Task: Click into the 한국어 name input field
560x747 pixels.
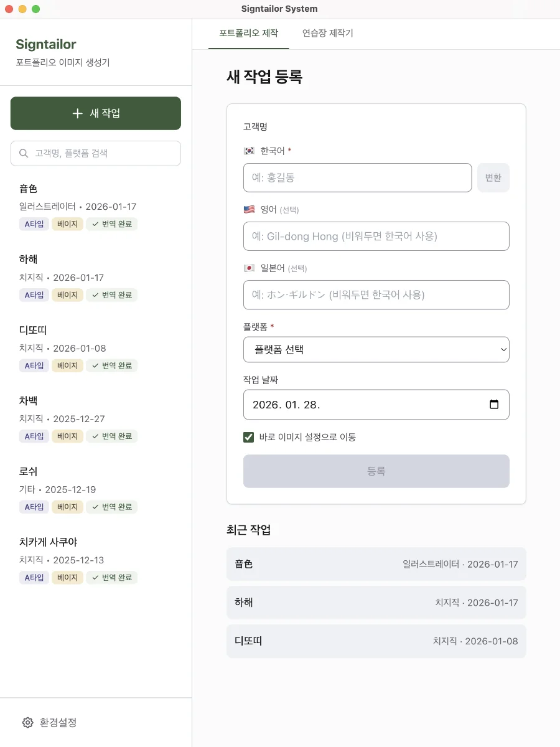Action: [x=357, y=177]
